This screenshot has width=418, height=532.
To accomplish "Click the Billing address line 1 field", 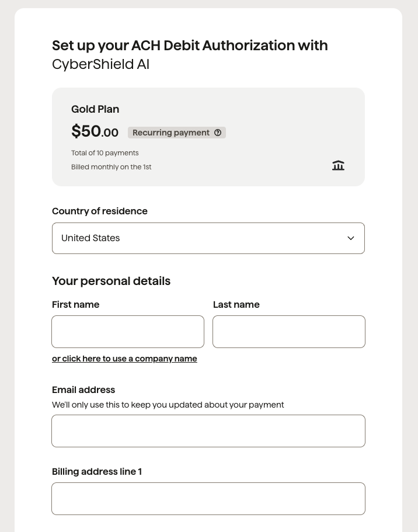I will click(208, 499).
